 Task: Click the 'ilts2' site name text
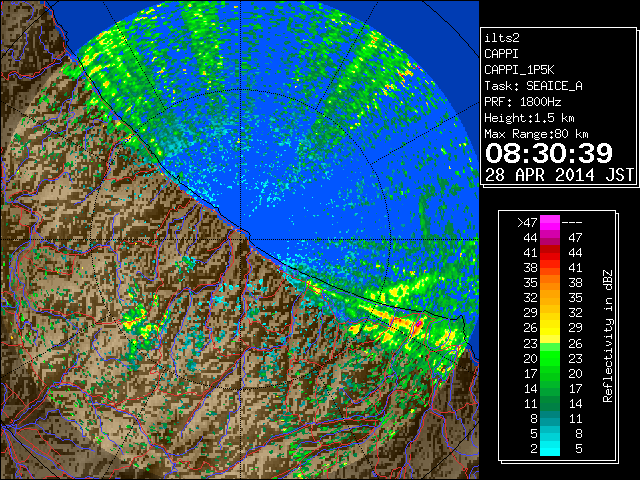[502, 38]
